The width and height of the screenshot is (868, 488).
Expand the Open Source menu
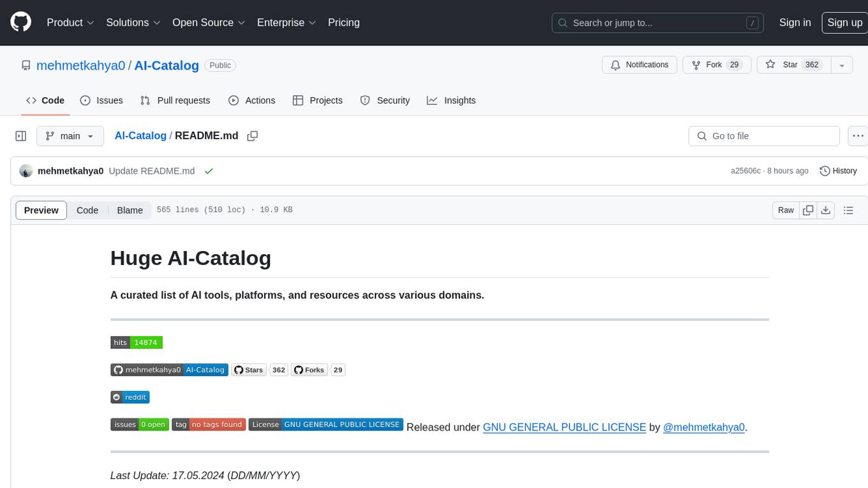[x=209, y=22]
